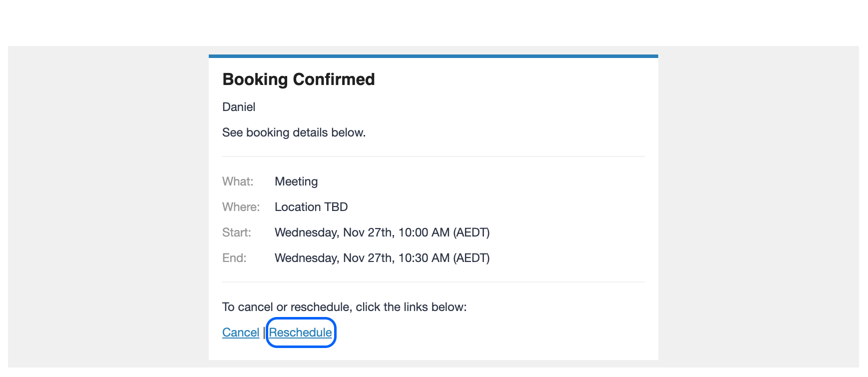Image resolution: width=868 pixels, height=377 pixels.
Task: Click the white strip above gray area
Action: tap(434, 23)
